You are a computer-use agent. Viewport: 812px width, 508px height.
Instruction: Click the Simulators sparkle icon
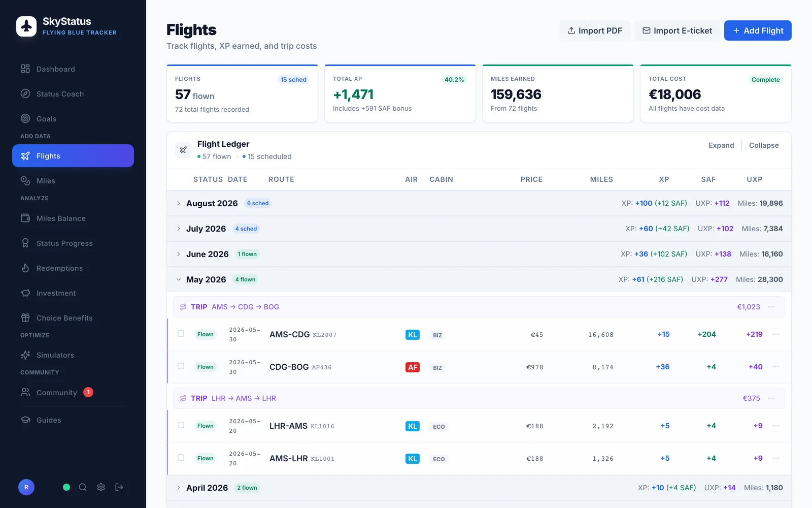25,355
